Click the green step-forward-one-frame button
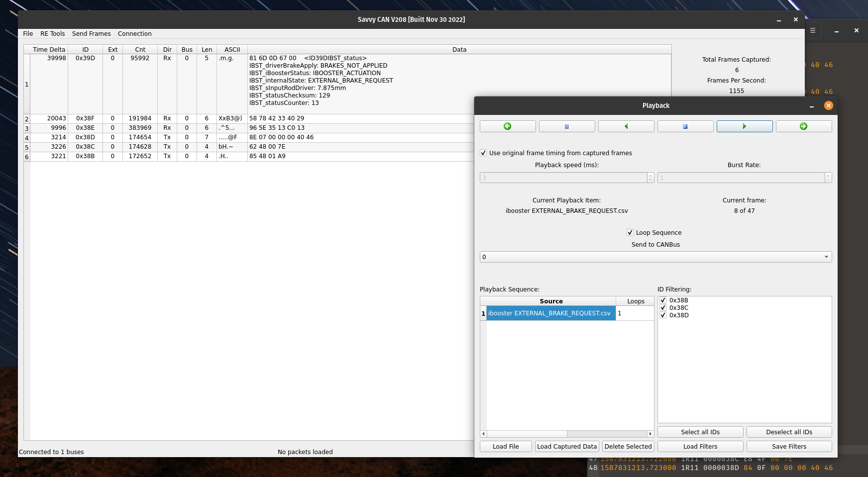The width and height of the screenshot is (868, 477). coord(803,126)
